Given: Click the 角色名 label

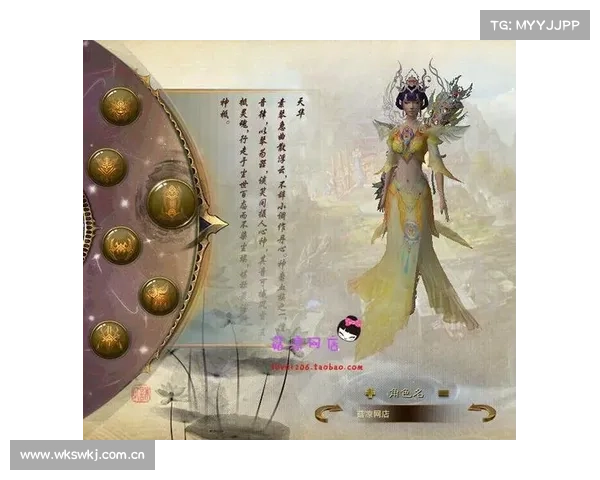Looking at the screenshot, I should coord(406,393).
